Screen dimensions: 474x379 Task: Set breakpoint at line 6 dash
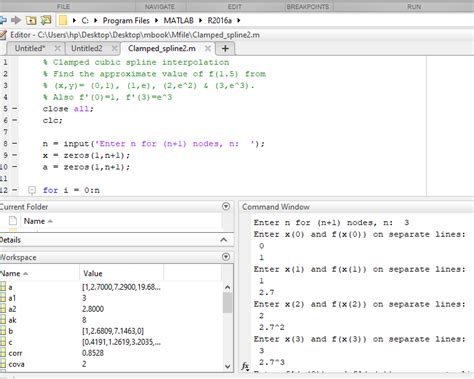click(15, 120)
